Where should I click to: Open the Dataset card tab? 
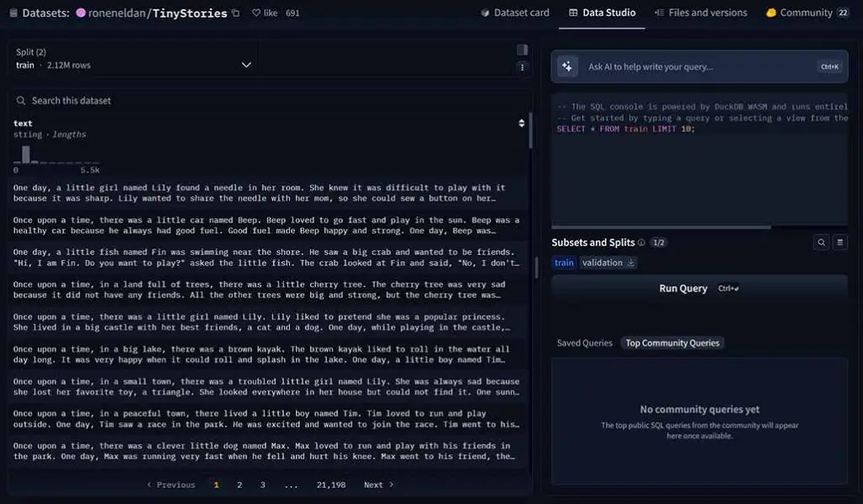pyautogui.click(x=515, y=13)
